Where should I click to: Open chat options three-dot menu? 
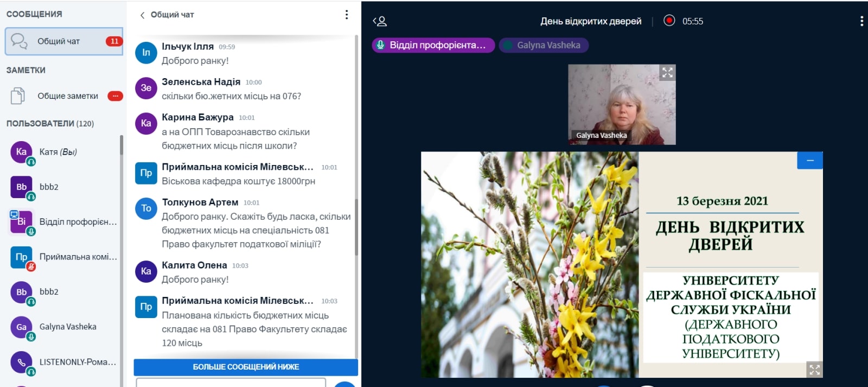(347, 15)
